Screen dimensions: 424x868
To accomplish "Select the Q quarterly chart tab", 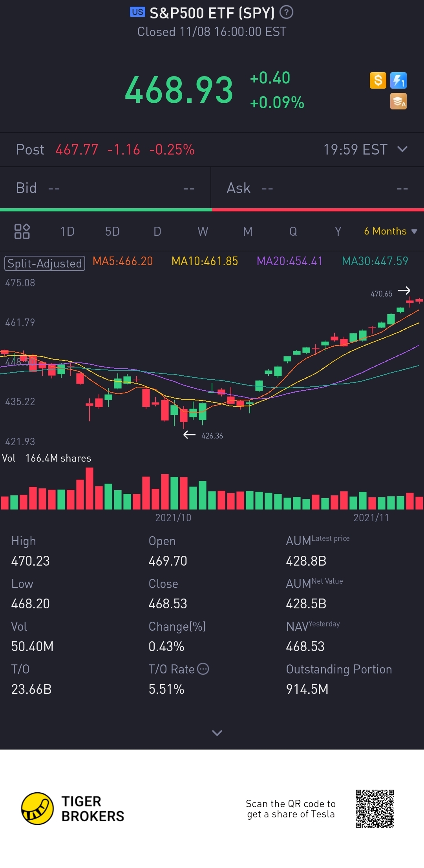I will click(293, 231).
